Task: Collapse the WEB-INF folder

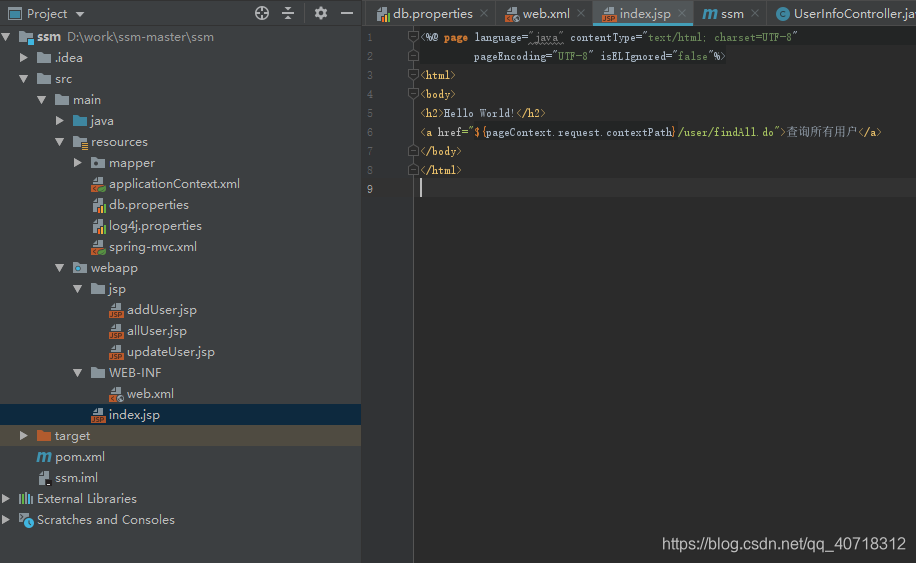Action: coord(78,373)
